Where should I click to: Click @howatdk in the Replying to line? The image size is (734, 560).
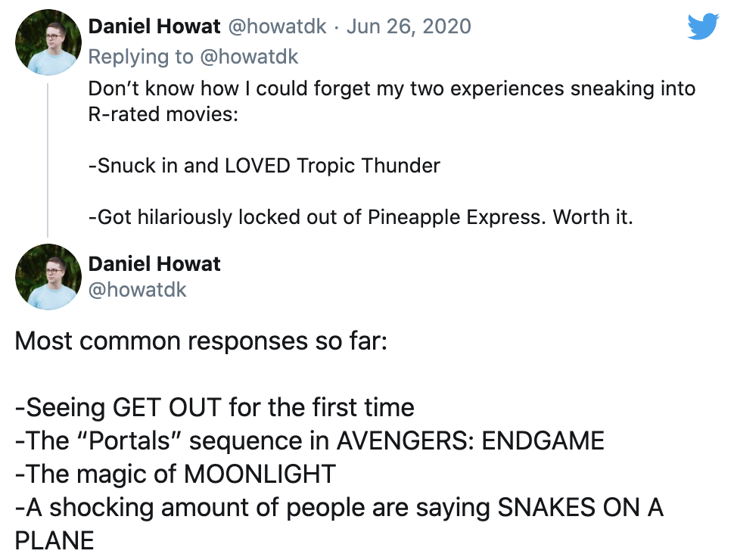tap(248, 57)
